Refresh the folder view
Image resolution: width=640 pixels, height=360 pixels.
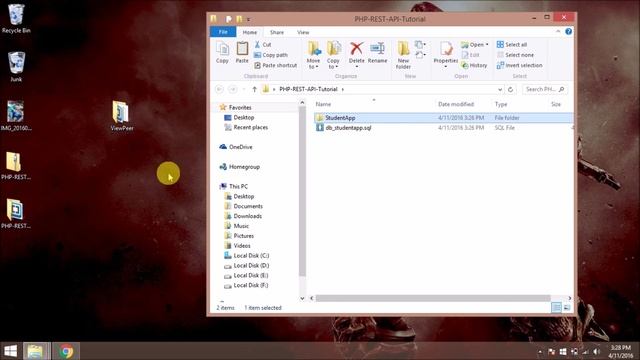coord(510,89)
